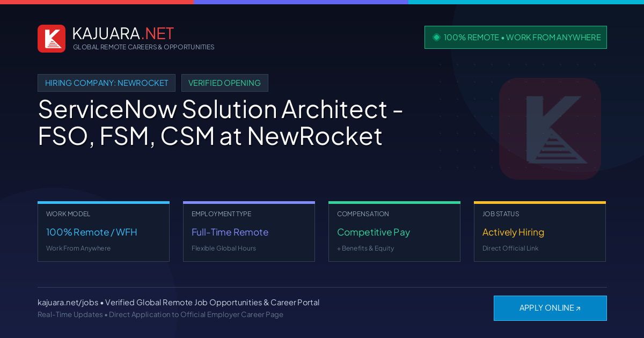The image size is (644, 338).
Task: Click the arrow icon on Apply Online
Action: coord(578,308)
